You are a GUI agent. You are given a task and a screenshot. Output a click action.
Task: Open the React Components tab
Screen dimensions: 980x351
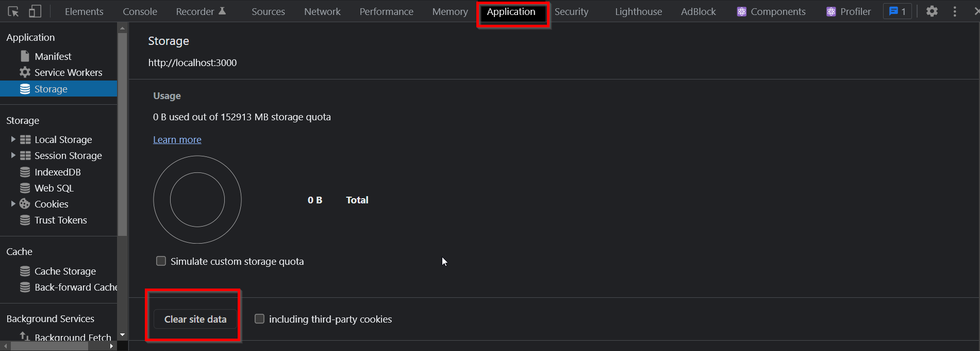click(771, 11)
